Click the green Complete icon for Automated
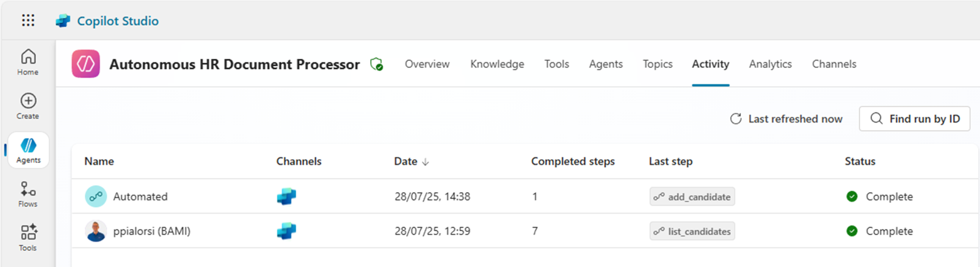The height and width of the screenshot is (267, 980). tap(852, 197)
